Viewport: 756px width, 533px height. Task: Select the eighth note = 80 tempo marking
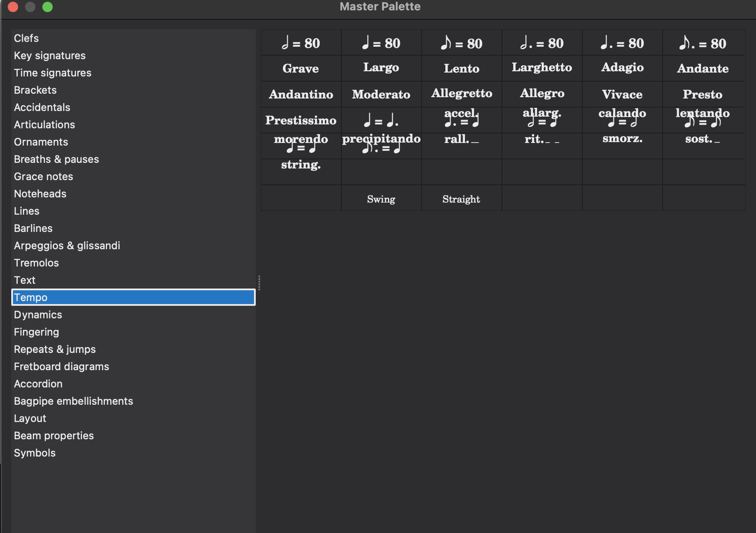pyautogui.click(x=461, y=42)
